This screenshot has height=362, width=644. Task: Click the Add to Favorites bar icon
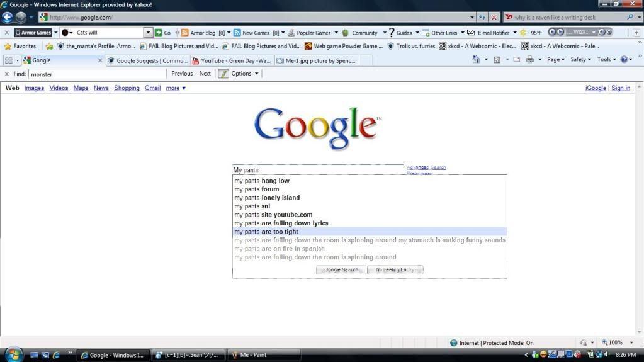pyautogui.click(x=49, y=46)
